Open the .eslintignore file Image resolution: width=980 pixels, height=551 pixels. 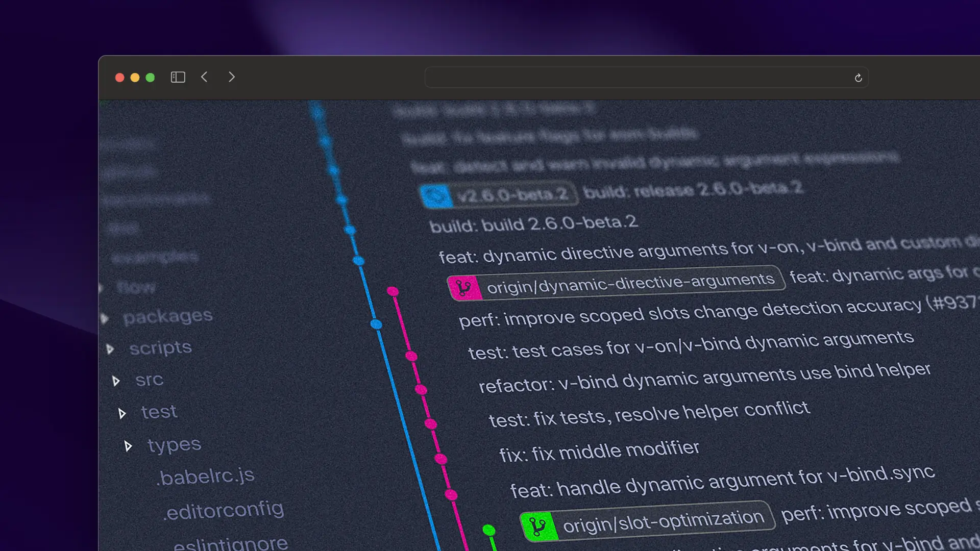231,544
